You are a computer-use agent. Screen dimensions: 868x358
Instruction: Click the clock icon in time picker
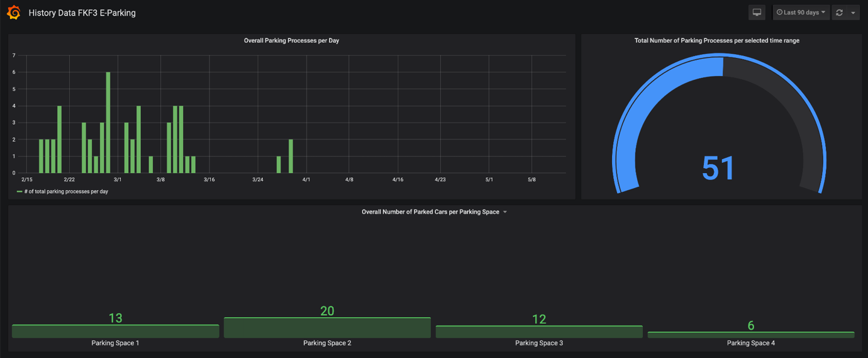pos(779,13)
